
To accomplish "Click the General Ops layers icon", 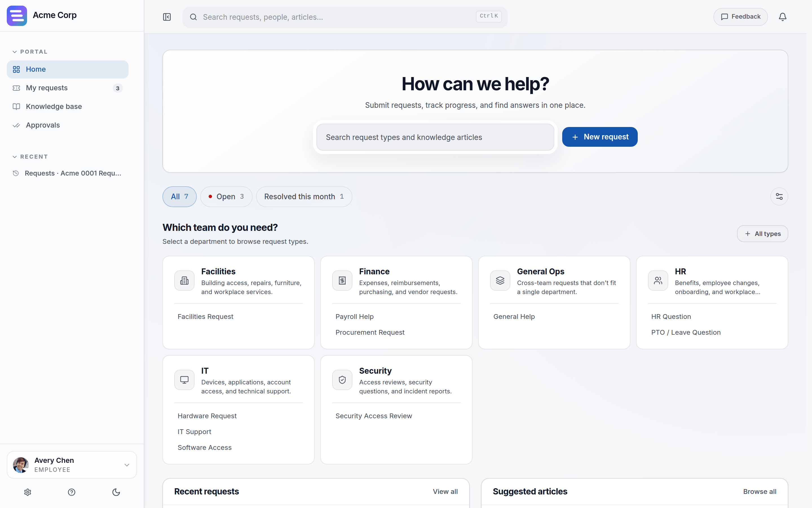I will point(500,281).
